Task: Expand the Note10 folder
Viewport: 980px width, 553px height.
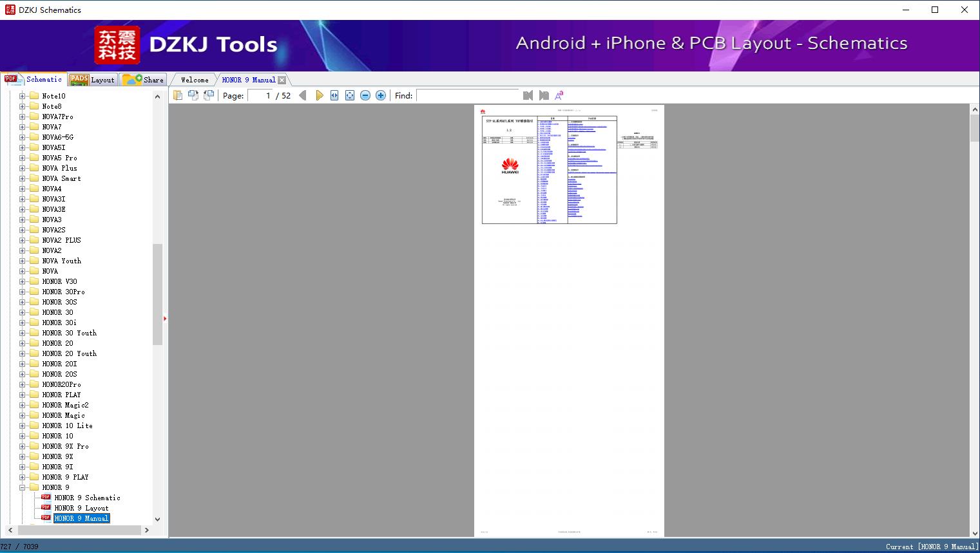Action: pyautogui.click(x=23, y=96)
